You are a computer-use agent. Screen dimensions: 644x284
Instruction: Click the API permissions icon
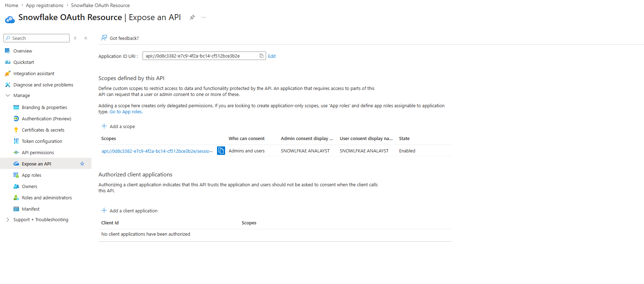click(x=16, y=152)
